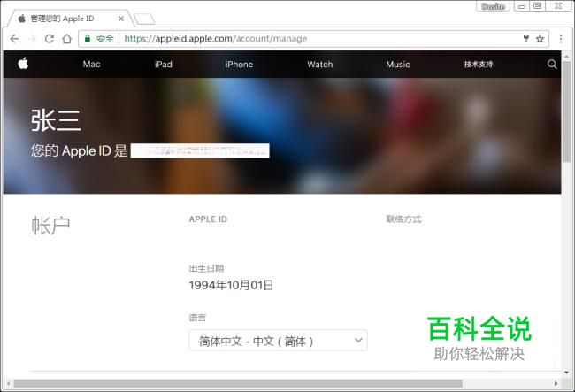Screen dimensions: 575x392
Task: Open Music in navigation bar
Action: tap(398, 65)
